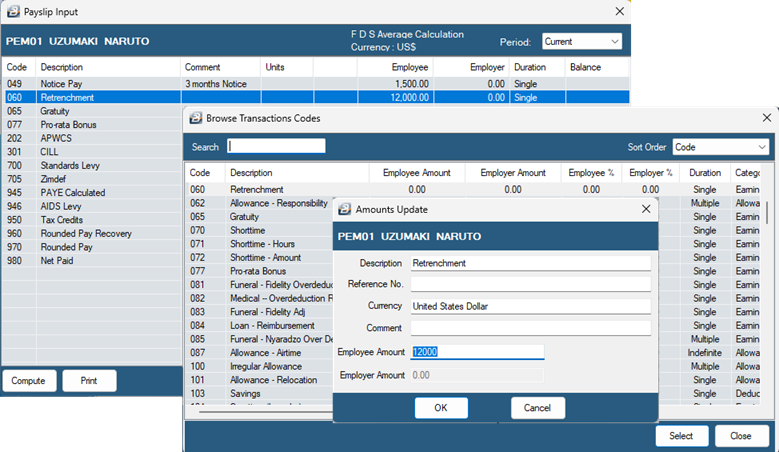Click the Employee Amount field showing 12000
The height and width of the screenshot is (452, 779).
(477, 352)
